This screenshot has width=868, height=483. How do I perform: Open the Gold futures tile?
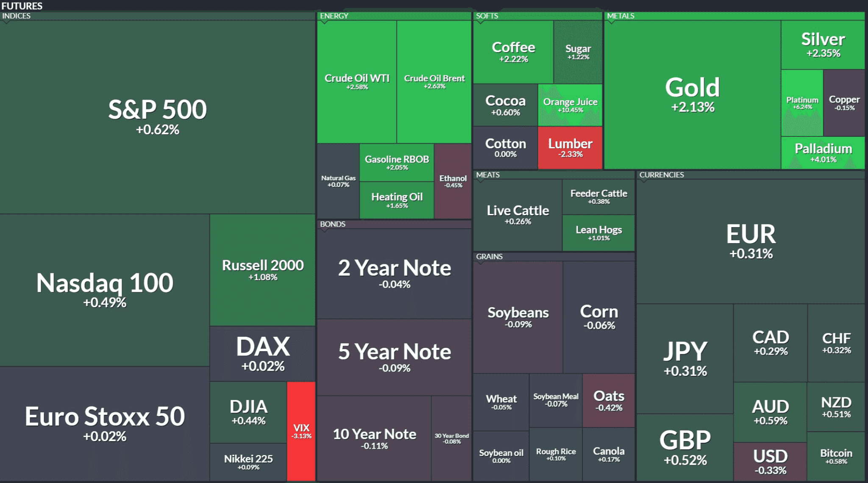coord(693,94)
